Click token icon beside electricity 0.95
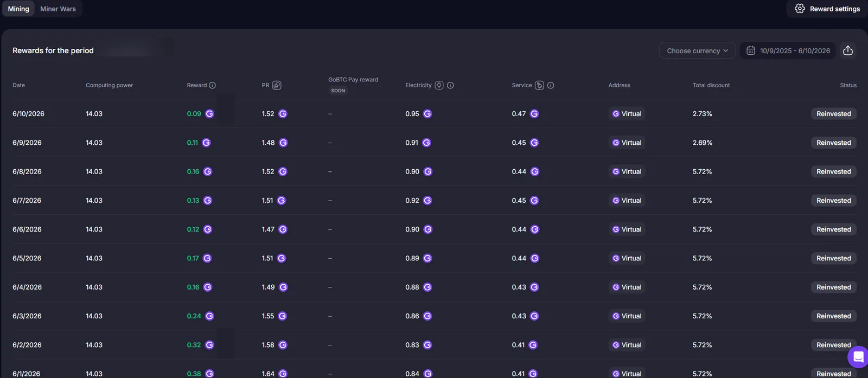 pos(427,114)
